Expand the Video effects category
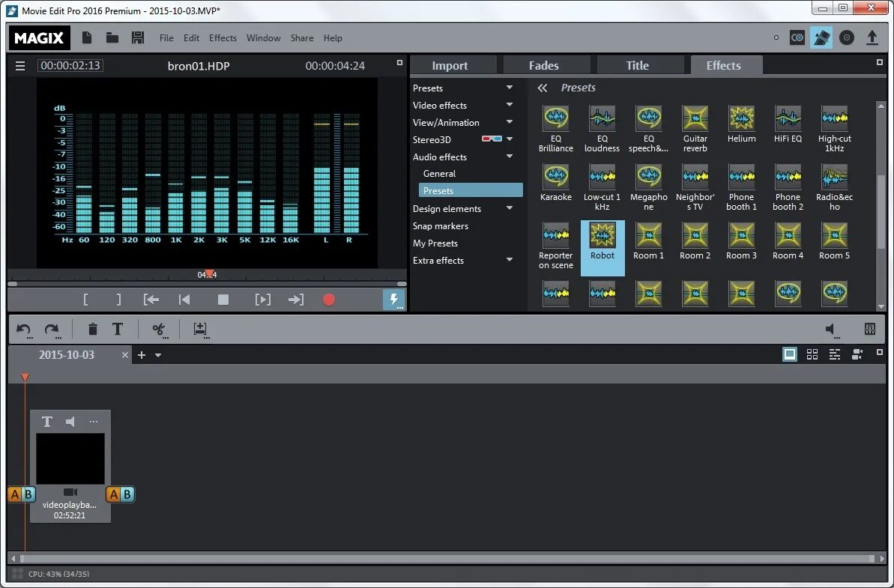The image size is (894, 588). (509, 105)
